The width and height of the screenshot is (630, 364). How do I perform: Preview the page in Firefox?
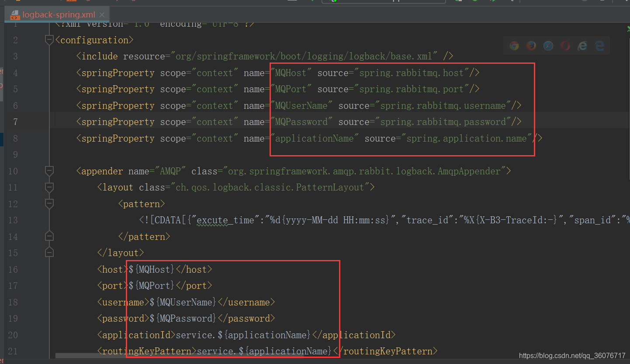click(x=531, y=45)
